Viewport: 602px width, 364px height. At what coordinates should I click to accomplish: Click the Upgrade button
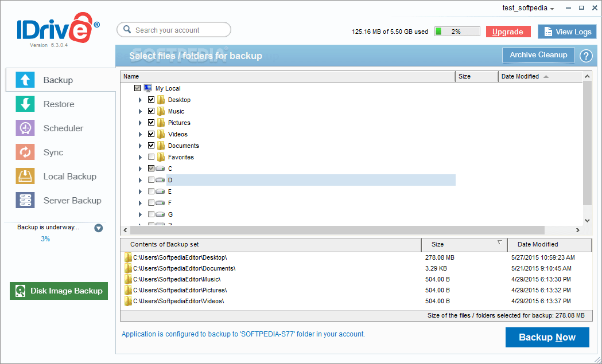(508, 32)
